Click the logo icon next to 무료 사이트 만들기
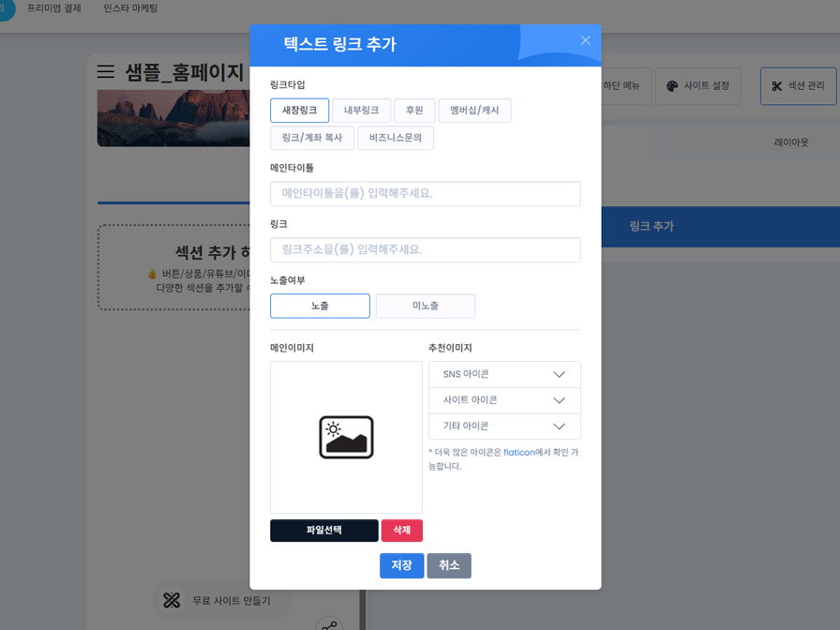Viewport: 840px width, 630px height. [172, 601]
